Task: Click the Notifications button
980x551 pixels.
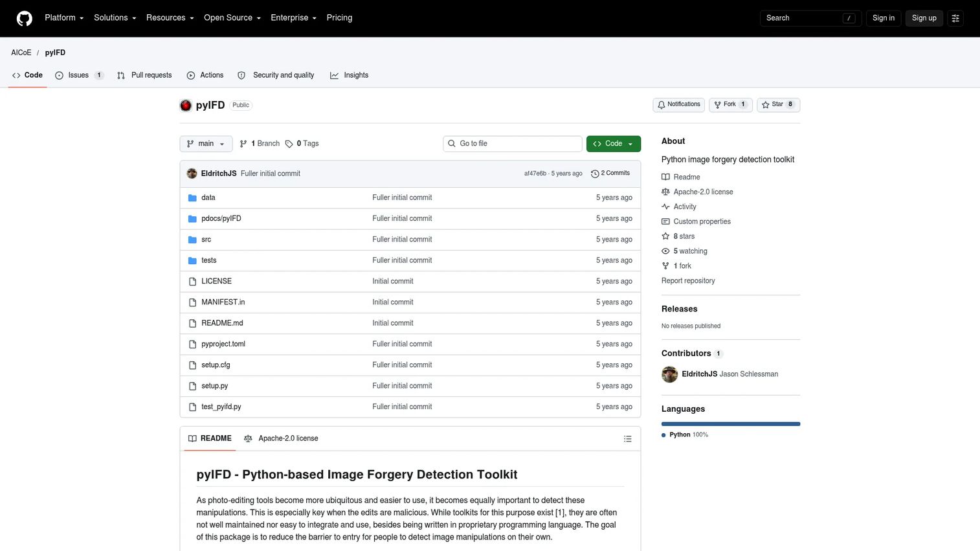Action: (x=678, y=105)
